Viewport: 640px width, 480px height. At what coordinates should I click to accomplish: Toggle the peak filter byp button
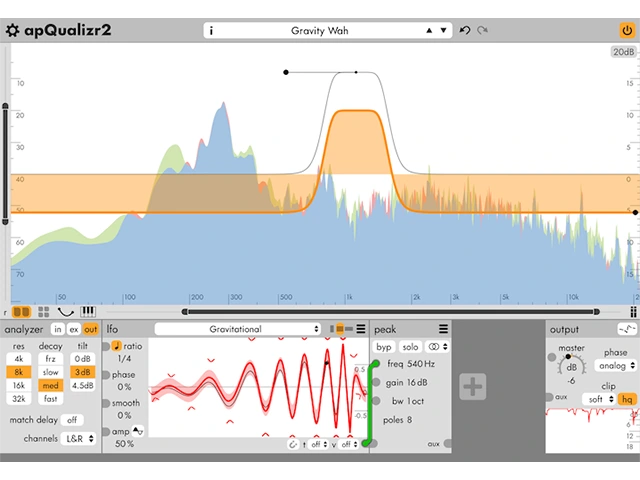(384, 347)
